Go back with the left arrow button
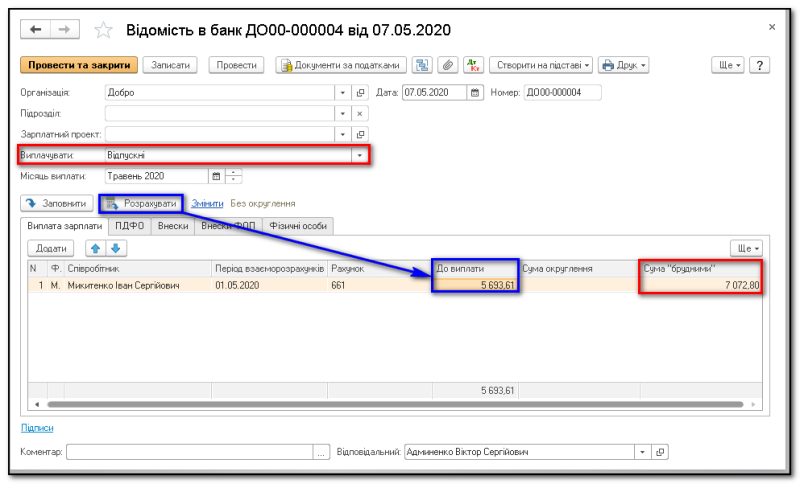 click(x=35, y=30)
